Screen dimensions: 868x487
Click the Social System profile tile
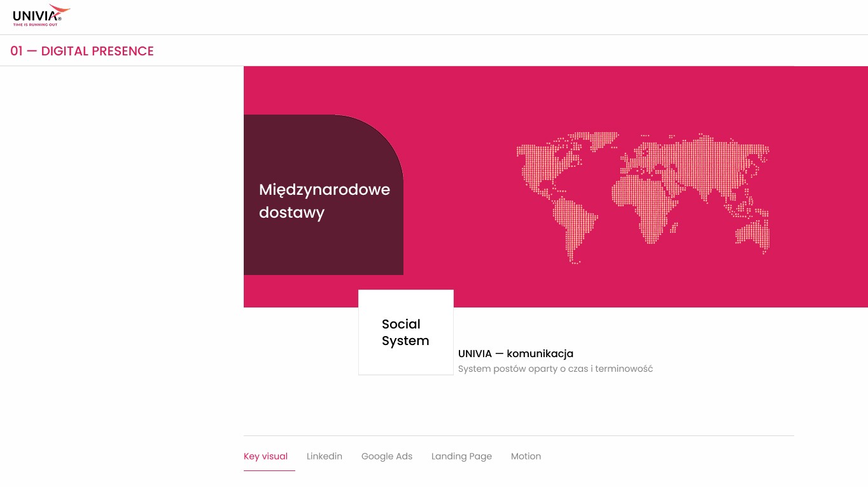click(x=406, y=332)
